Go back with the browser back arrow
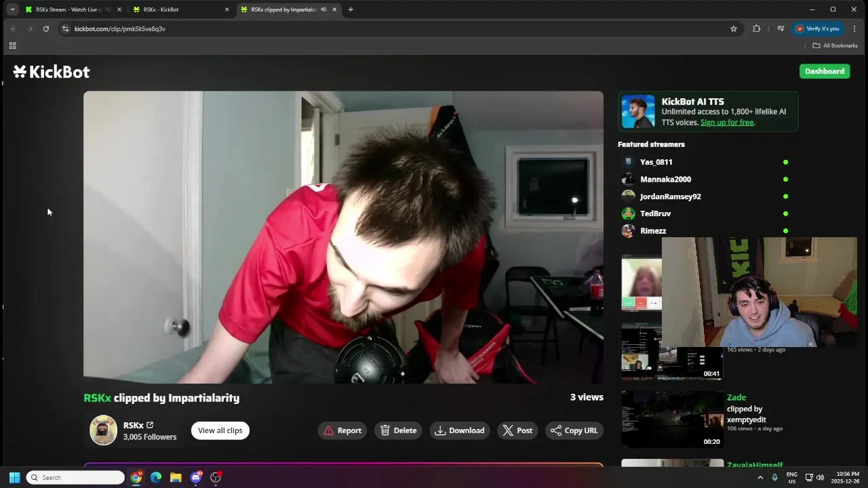 13,28
